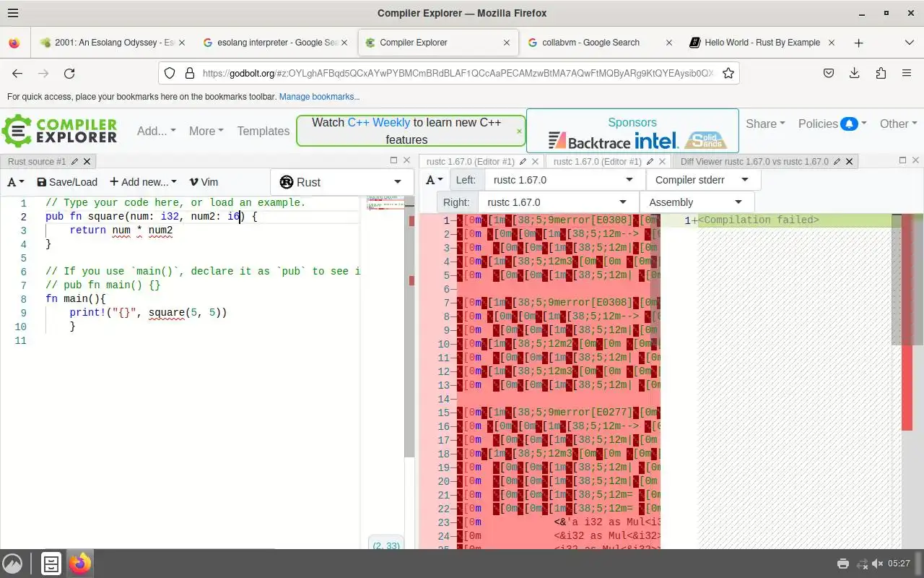Viewport: 924px width, 578px height.
Task: Open the printer tray icon
Action: click(842, 564)
